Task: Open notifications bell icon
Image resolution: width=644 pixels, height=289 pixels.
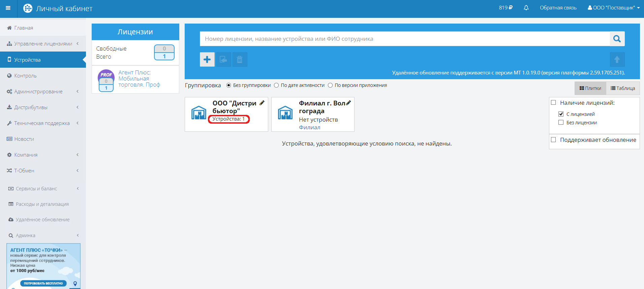Action: 526,8
